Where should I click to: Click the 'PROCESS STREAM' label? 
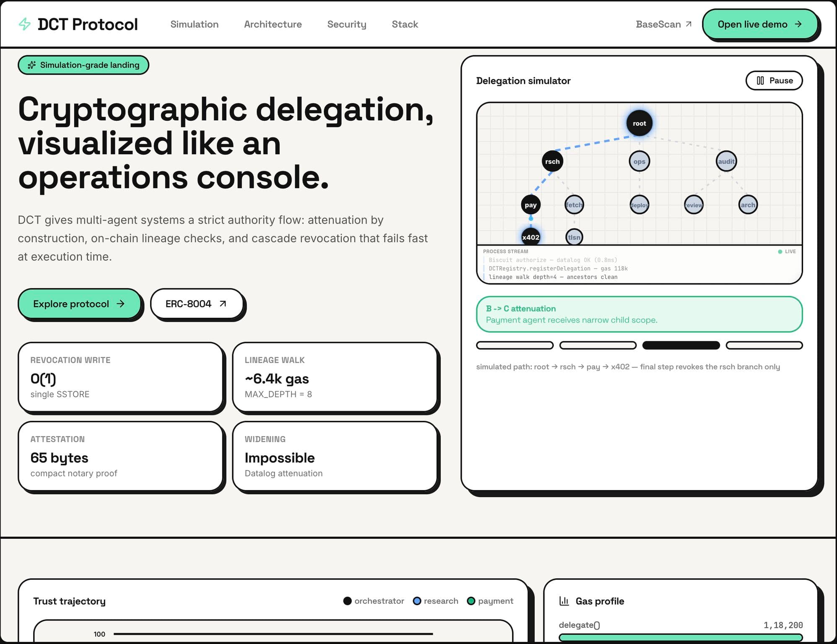(x=505, y=252)
